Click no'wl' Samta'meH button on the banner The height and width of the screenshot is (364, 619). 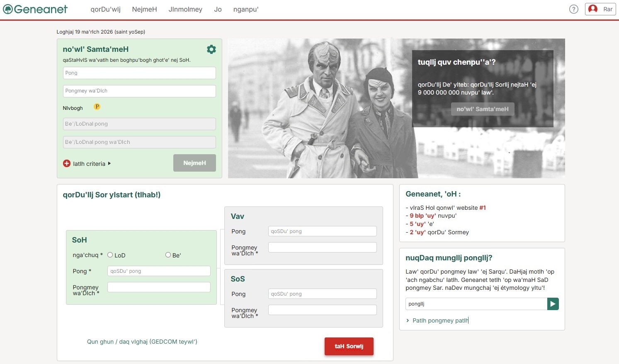pyautogui.click(x=482, y=109)
